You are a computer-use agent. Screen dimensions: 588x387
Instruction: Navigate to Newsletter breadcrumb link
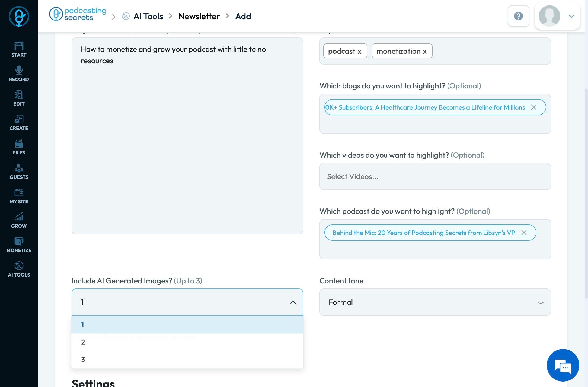tap(199, 16)
